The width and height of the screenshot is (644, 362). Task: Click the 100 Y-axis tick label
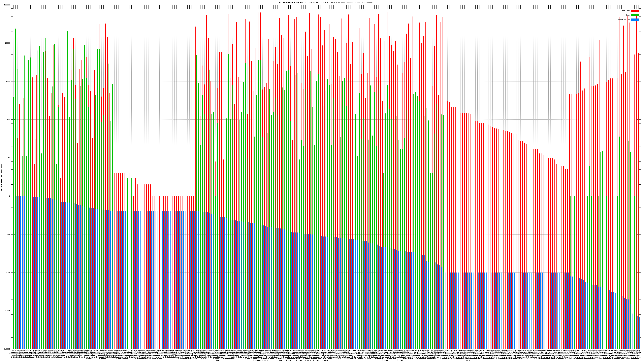click(x=9, y=120)
